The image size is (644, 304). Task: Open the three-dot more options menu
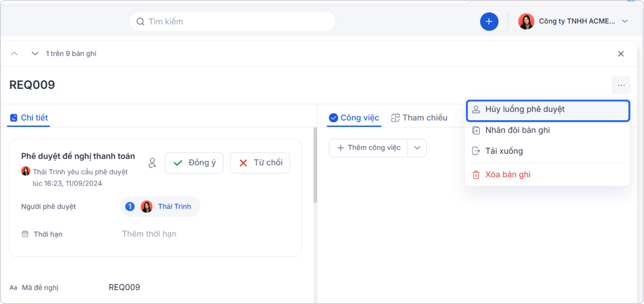[x=621, y=85]
